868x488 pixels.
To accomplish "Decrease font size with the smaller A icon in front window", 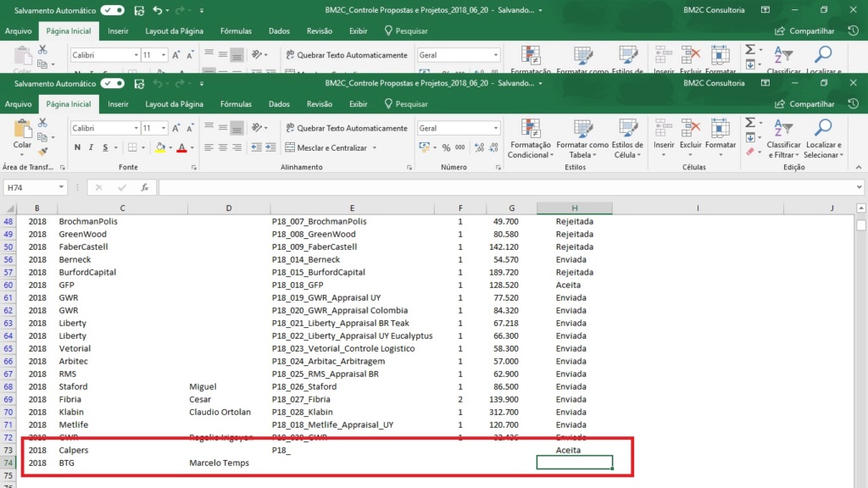I will click(190, 129).
